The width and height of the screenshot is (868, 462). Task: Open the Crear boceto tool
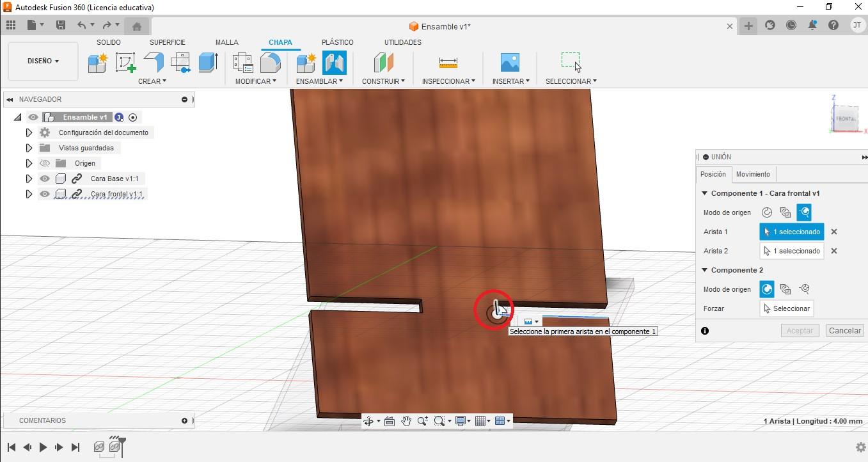point(125,61)
